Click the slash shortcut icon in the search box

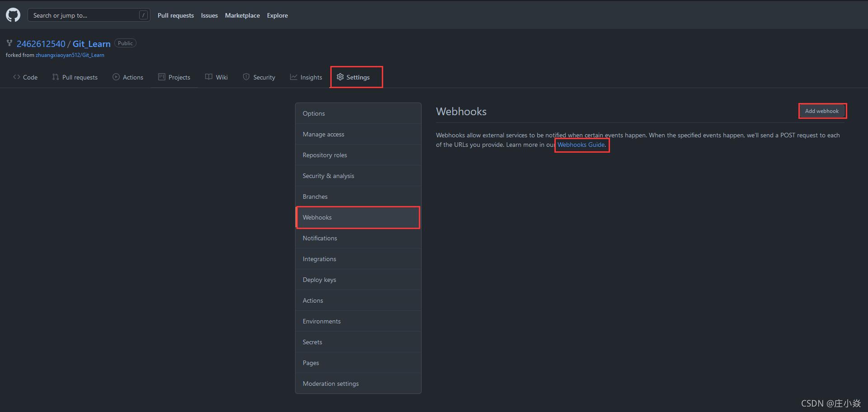(143, 15)
